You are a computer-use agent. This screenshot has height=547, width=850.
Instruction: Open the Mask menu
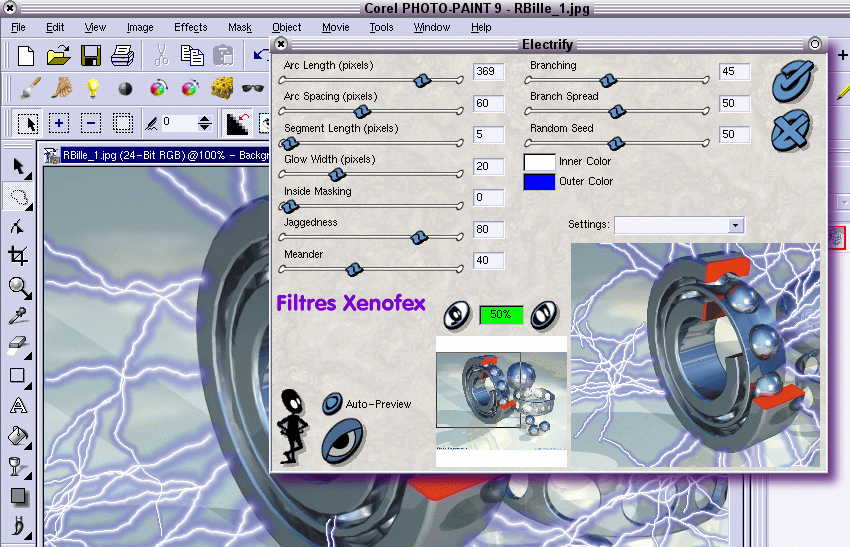[240, 28]
